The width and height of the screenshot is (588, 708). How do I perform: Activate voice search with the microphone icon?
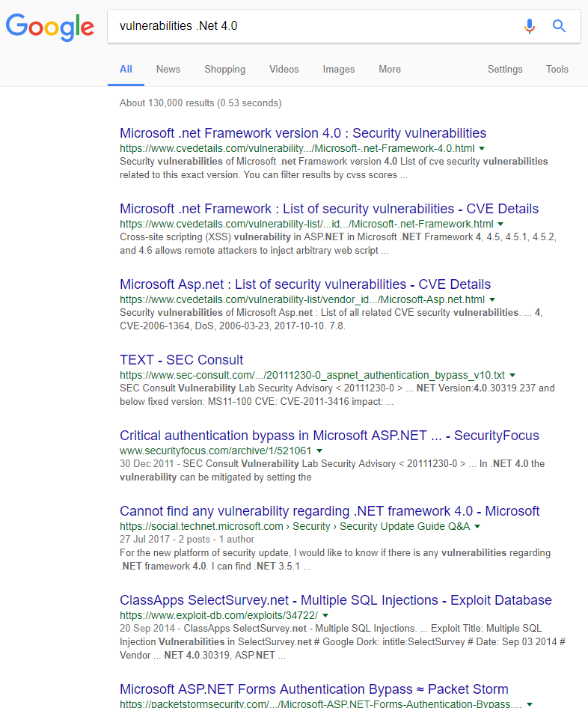click(530, 25)
